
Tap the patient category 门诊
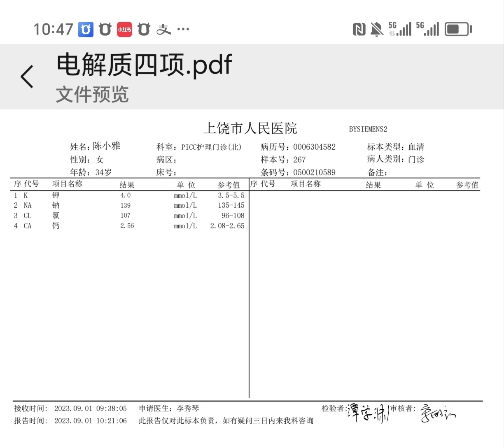coord(416,159)
